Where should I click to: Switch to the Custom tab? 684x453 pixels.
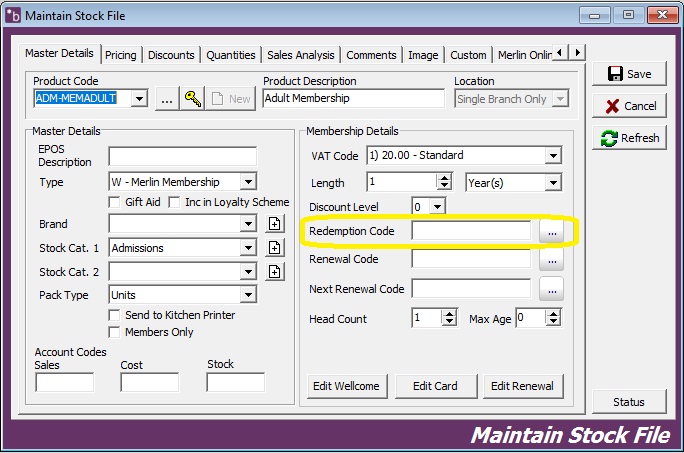468,55
